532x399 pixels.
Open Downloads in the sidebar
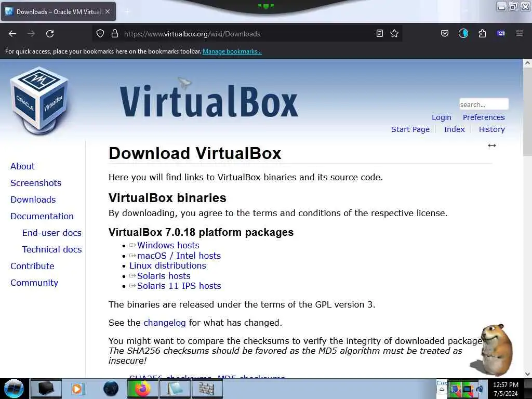33,199
